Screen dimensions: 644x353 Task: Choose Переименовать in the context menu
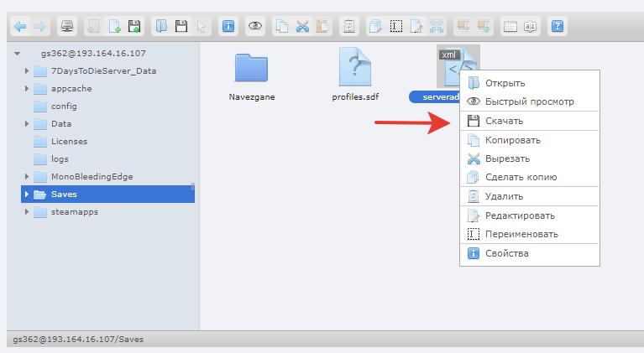530,234
